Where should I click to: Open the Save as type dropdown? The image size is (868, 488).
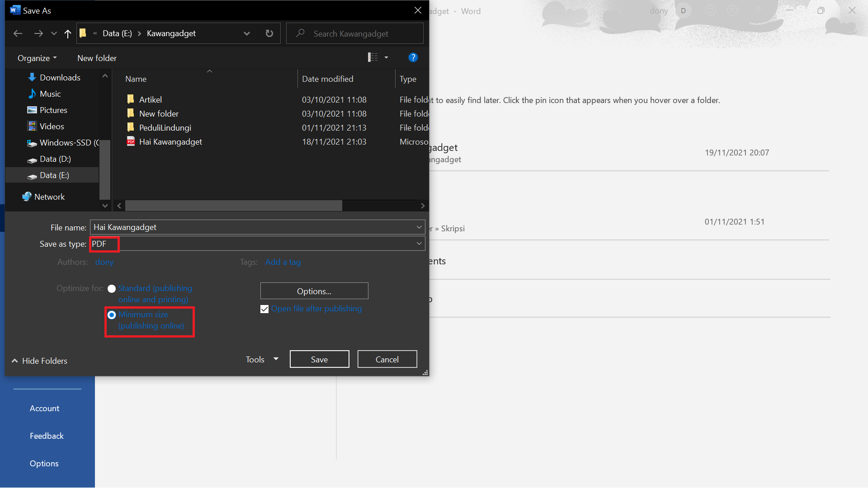(257, 244)
